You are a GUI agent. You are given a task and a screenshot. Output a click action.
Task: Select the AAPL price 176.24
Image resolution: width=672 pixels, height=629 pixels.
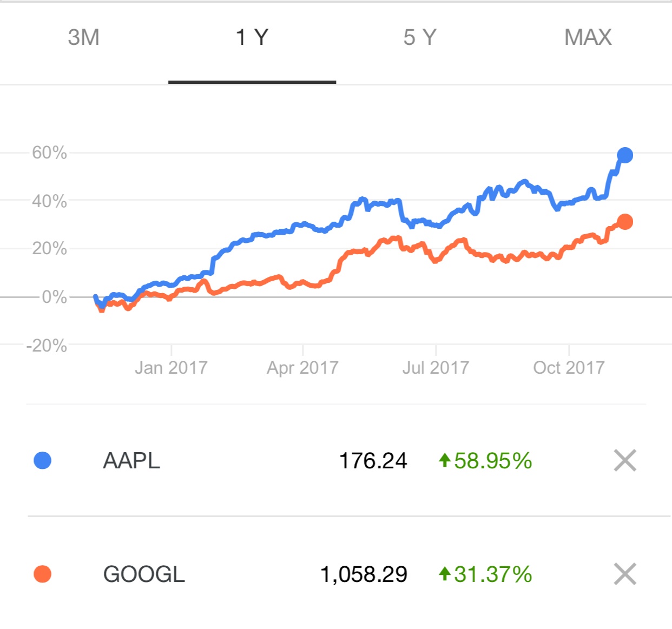tap(374, 461)
